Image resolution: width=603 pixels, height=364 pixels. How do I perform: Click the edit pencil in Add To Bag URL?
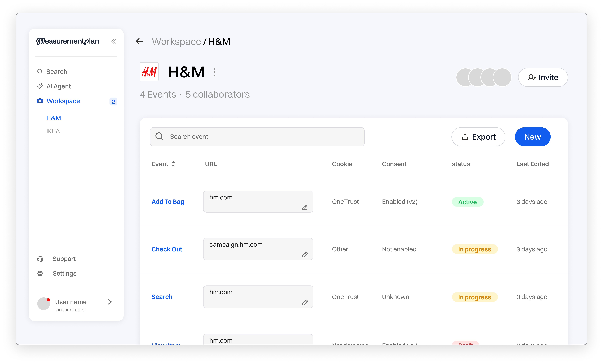(305, 207)
